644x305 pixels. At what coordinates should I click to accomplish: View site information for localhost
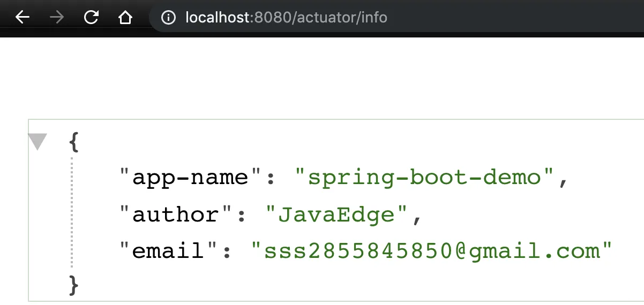click(168, 18)
